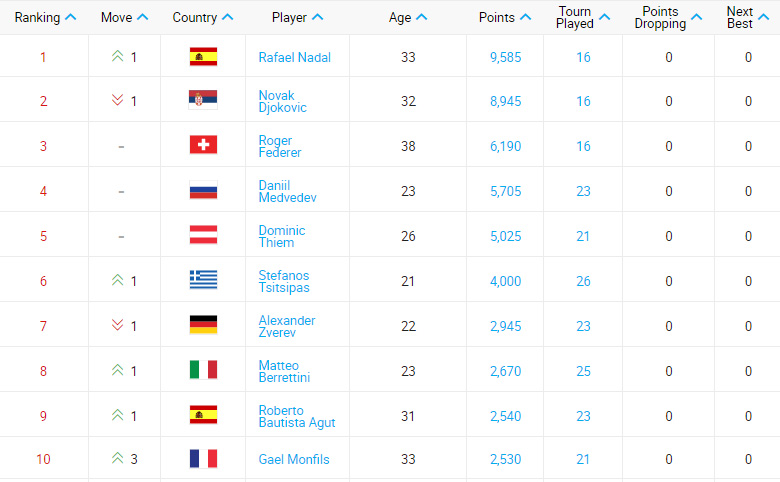Click the Switzerland flag in Federer's row

click(203, 145)
